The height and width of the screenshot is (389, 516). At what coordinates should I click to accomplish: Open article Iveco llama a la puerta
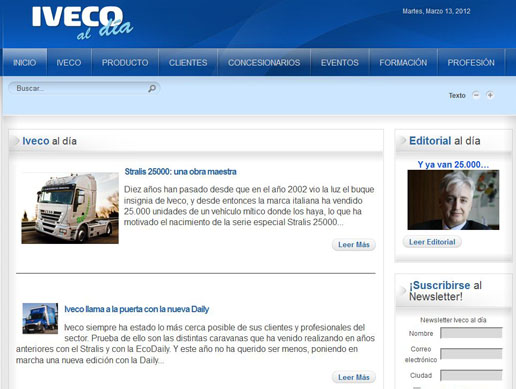pyautogui.click(x=137, y=309)
